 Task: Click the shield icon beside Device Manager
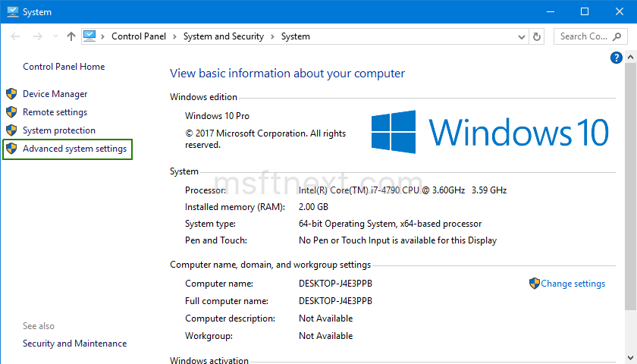click(x=11, y=94)
